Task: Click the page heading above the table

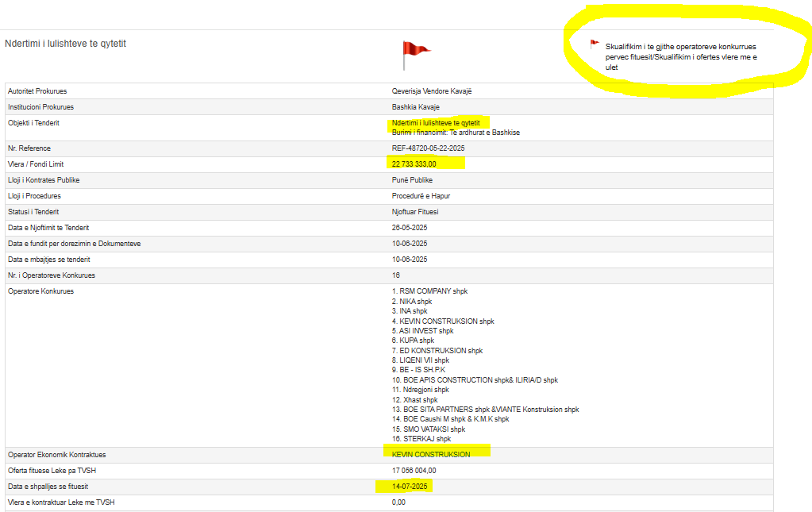Action: pos(65,44)
